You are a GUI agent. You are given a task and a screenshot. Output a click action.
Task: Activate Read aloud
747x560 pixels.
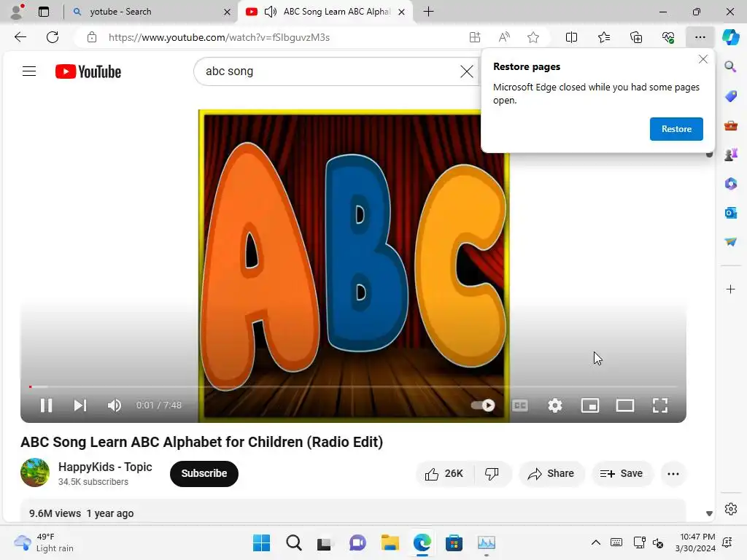point(504,37)
